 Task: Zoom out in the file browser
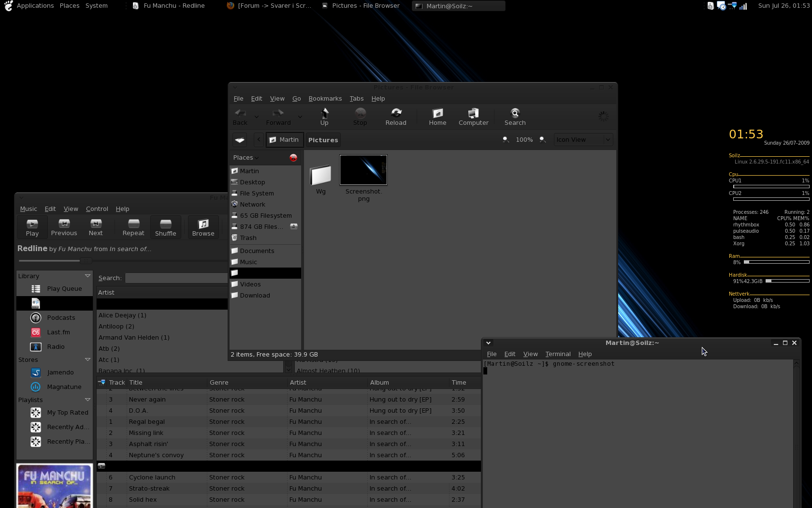pos(506,140)
